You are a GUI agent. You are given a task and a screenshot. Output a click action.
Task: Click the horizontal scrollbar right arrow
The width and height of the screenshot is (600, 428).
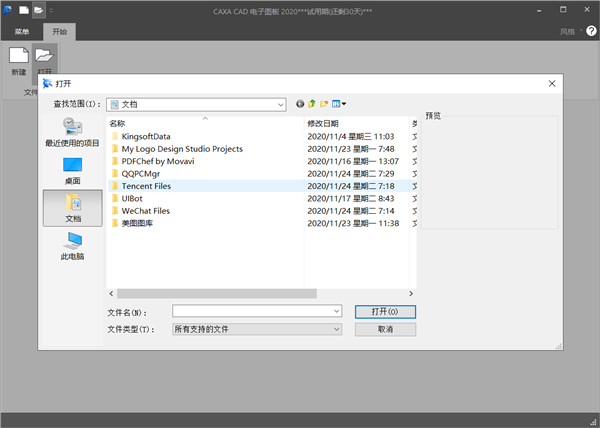[411, 294]
